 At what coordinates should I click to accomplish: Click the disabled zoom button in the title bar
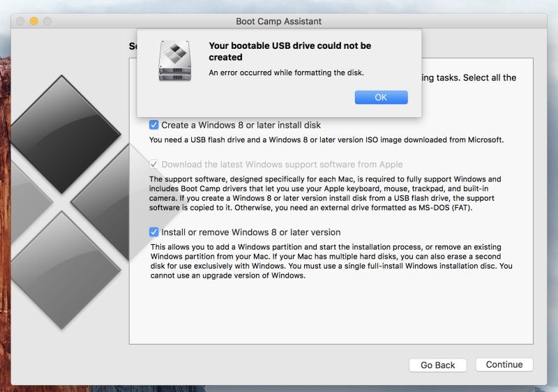[47, 22]
